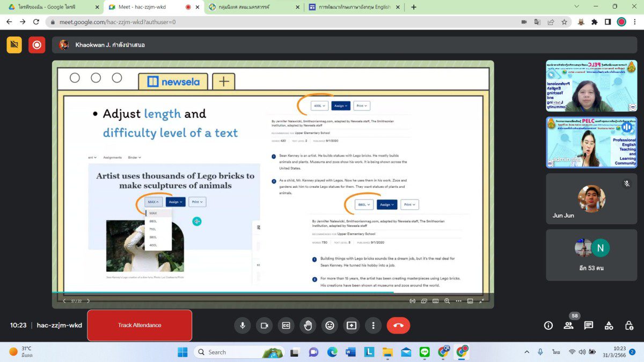644x362 pixels.
Task: Click the yellow extension icon at top left
Action: (x=14, y=45)
